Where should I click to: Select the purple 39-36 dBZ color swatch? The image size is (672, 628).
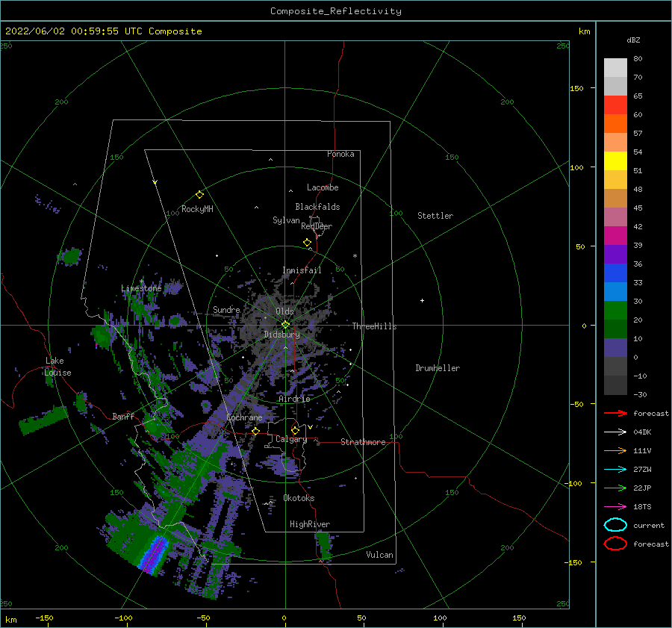pyautogui.click(x=615, y=254)
